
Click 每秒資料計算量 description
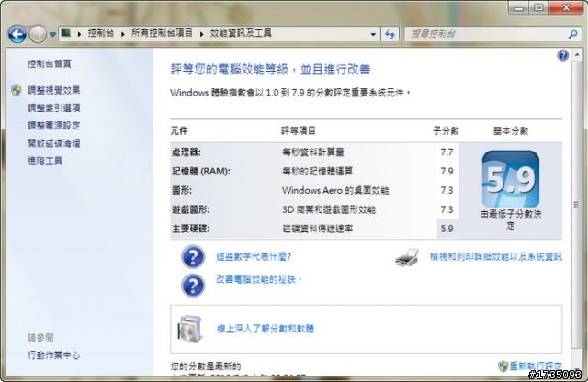coord(312,152)
